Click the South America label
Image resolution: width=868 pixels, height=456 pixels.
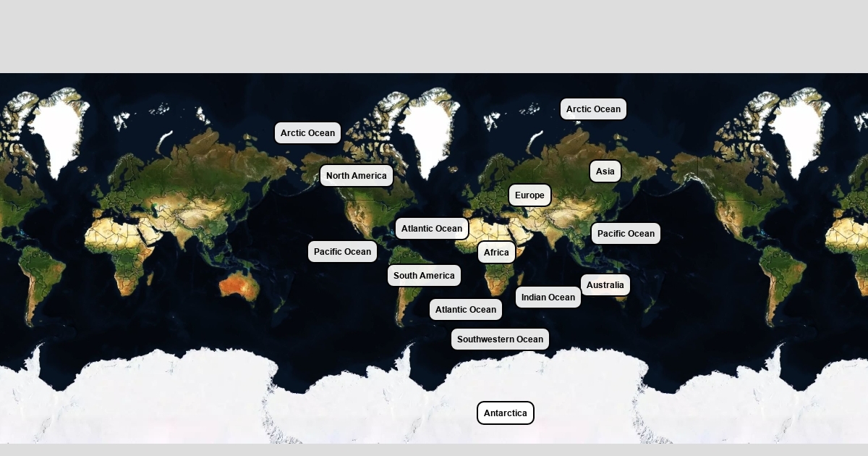click(x=424, y=276)
